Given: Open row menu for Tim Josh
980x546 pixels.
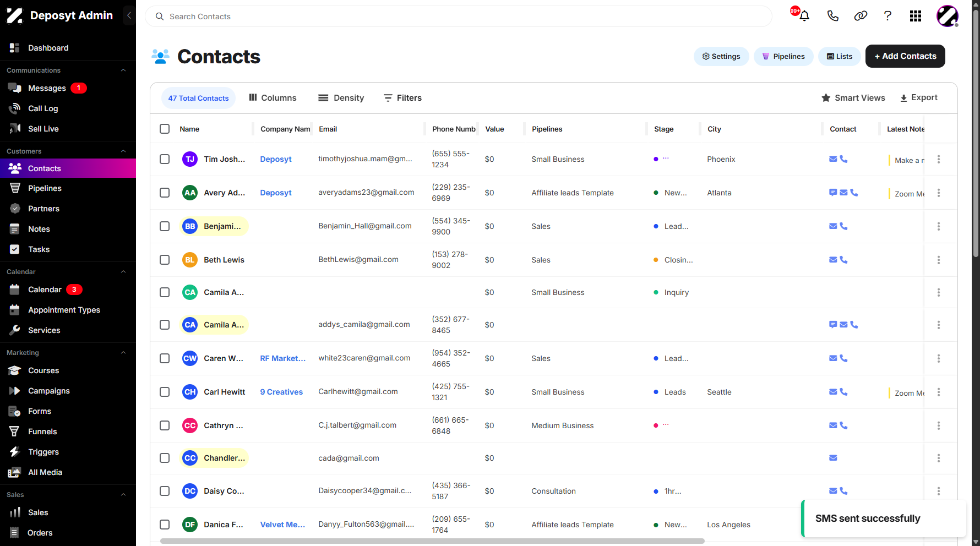Looking at the screenshot, I should (x=939, y=159).
